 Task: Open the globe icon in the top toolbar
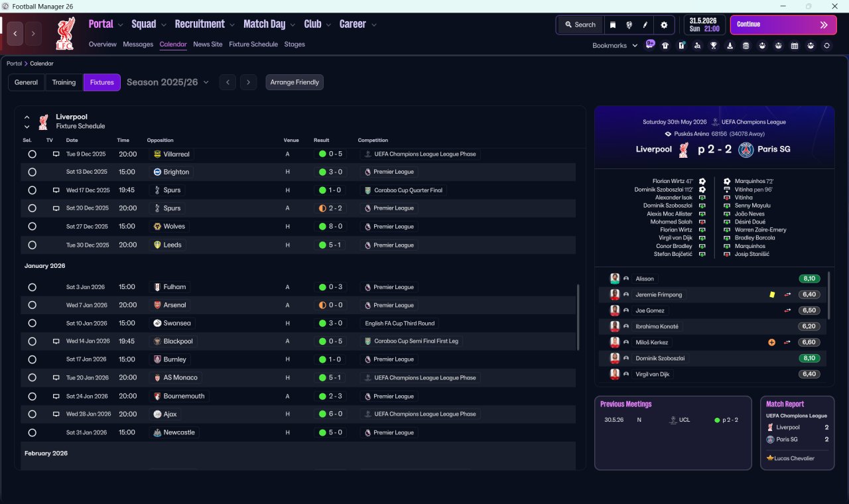[629, 25]
